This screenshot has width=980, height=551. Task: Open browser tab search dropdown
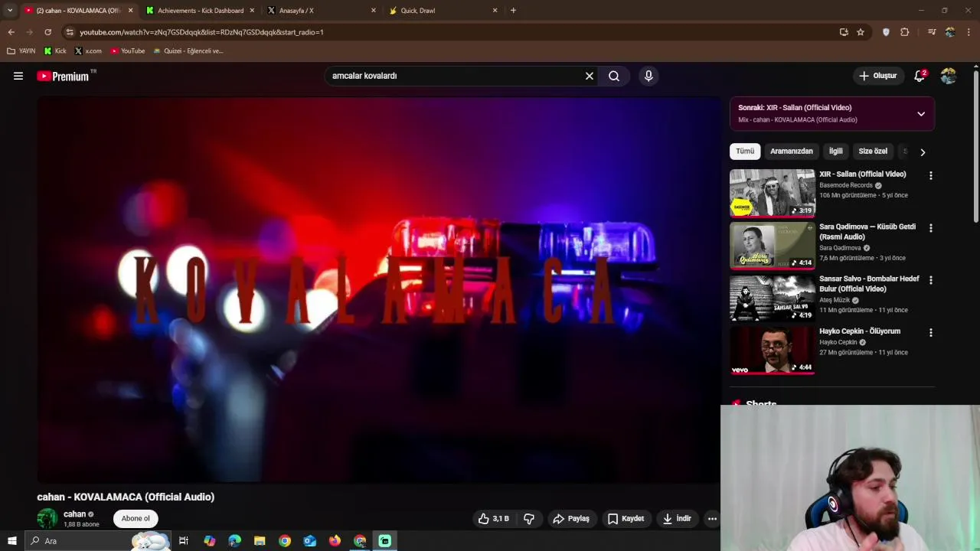[x=9, y=11]
